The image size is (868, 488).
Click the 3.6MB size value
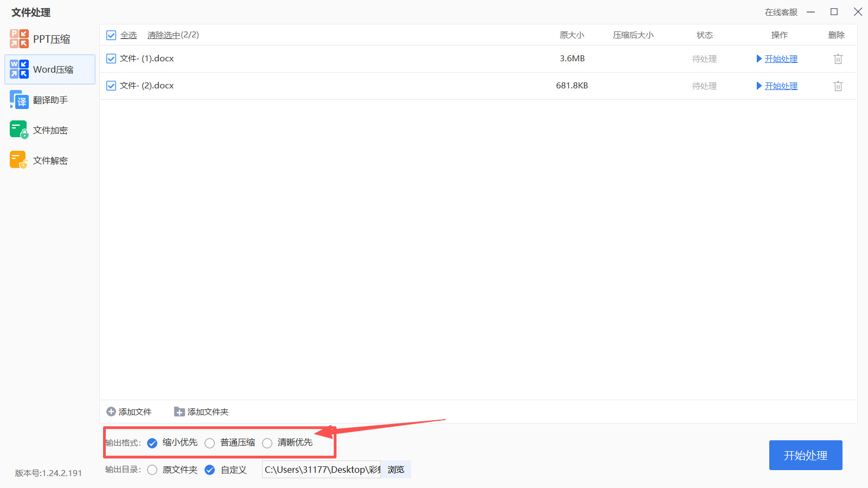pos(572,59)
